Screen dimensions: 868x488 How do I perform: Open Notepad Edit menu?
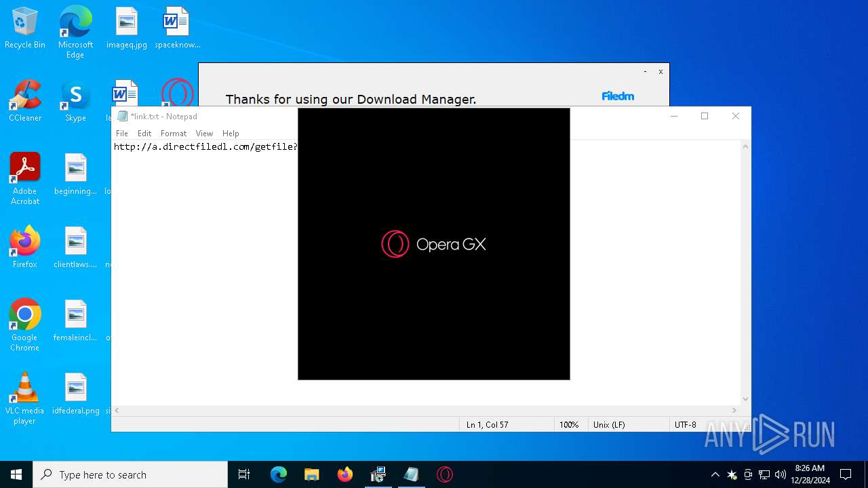coord(144,134)
